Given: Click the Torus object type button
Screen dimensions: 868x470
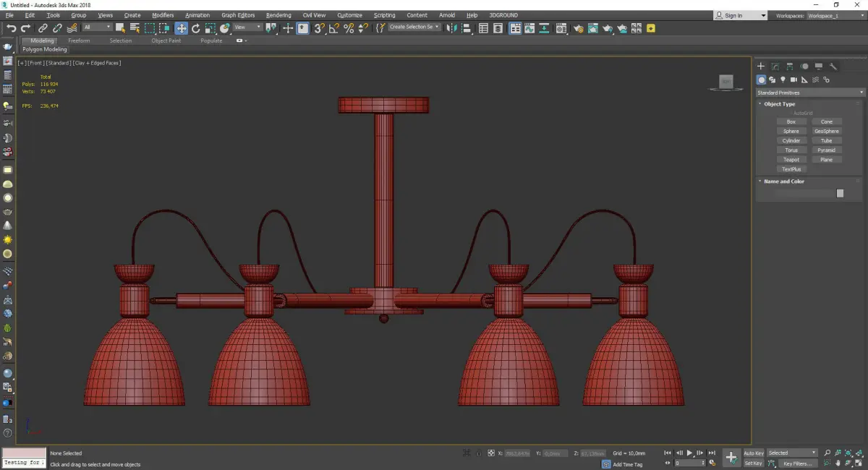Looking at the screenshot, I should tap(791, 150).
